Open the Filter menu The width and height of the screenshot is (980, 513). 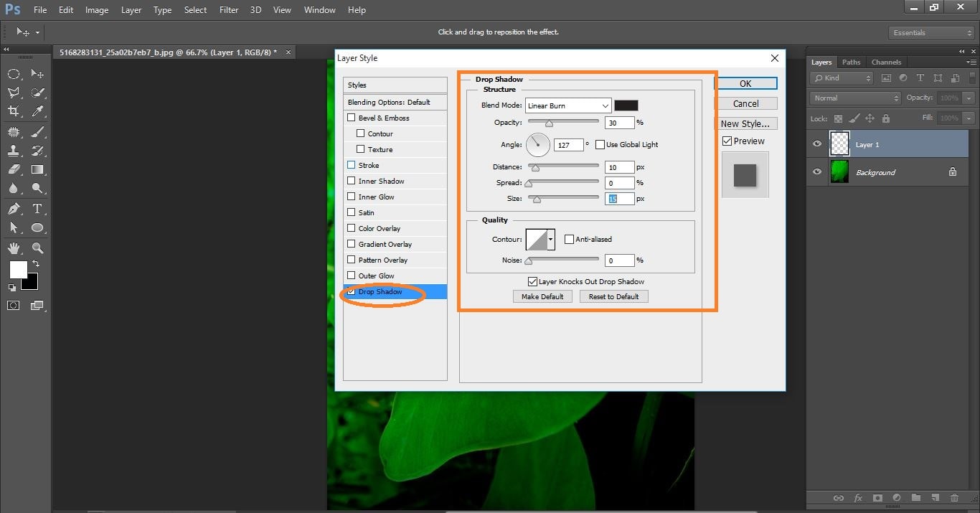(228, 9)
